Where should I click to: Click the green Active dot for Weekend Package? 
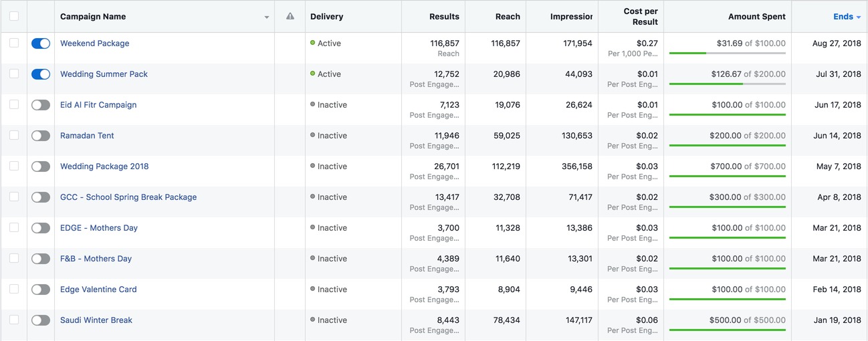(312, 43)
